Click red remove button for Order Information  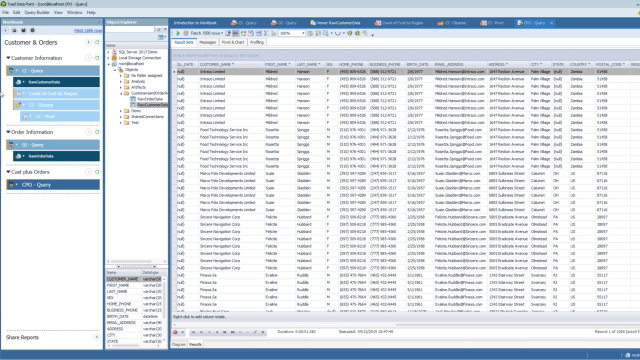89,132
